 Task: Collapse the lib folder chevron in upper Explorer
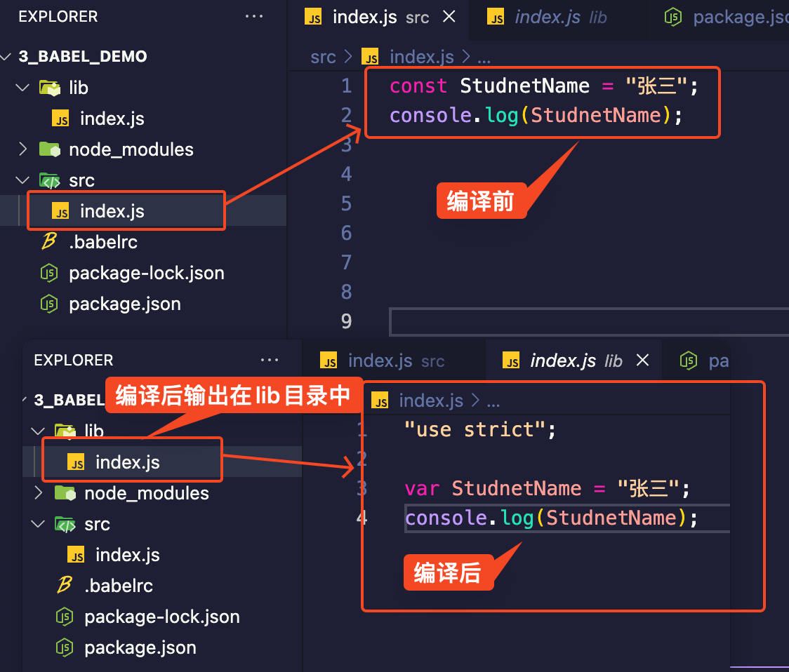pyautogui.click(x=22, y=88)
